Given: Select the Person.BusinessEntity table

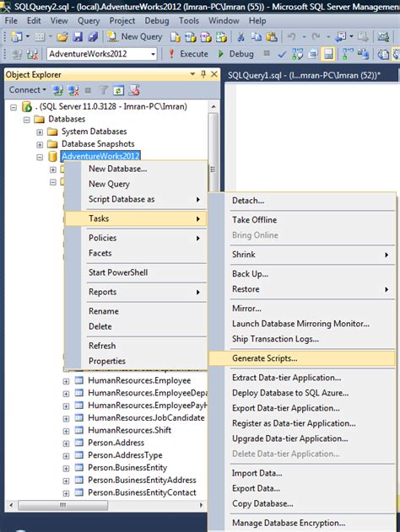Looking at the screenshot, I should [127, 468].
